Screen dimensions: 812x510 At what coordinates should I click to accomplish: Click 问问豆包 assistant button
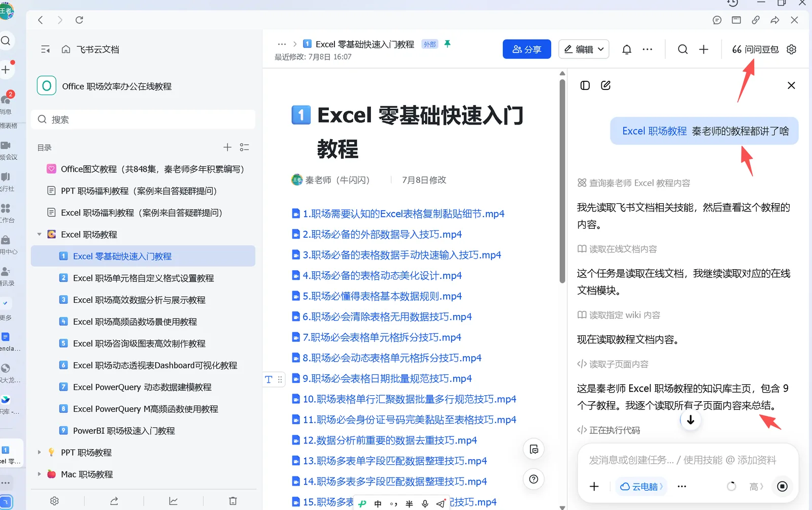(x=755, y=49)
